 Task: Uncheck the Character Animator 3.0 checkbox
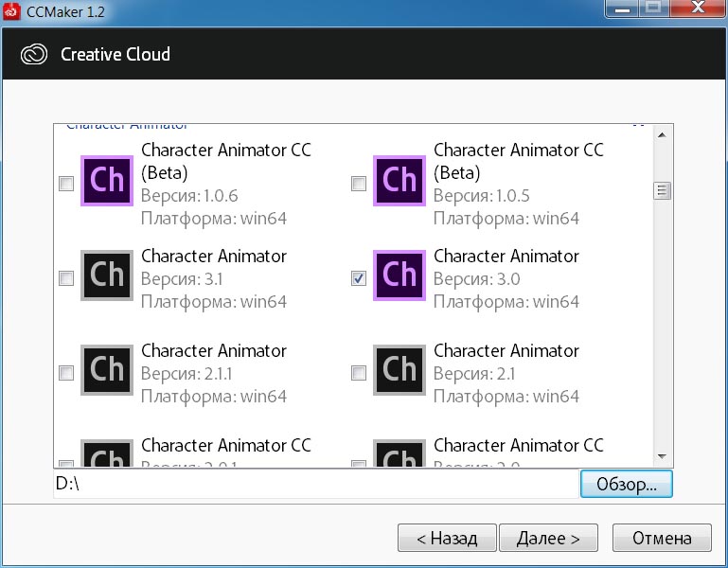pyautogui.click(x=359, y=278)
